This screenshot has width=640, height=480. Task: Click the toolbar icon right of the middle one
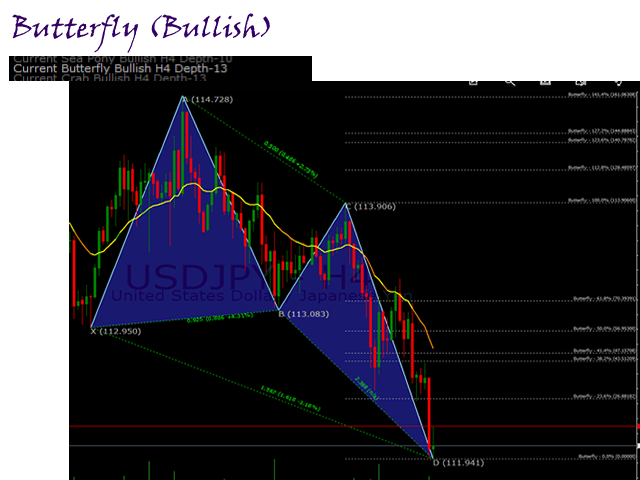pyautogui.click(x=580, y=84)
